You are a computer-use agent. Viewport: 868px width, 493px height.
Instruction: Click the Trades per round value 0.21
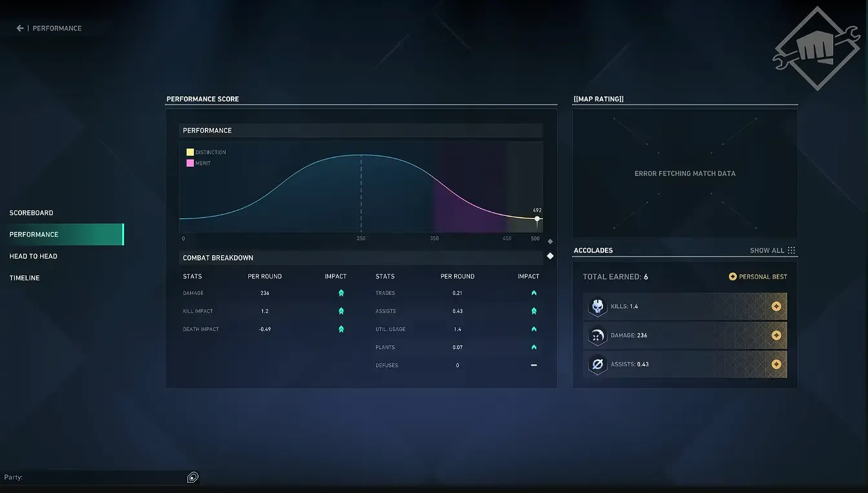click(458, 293)
